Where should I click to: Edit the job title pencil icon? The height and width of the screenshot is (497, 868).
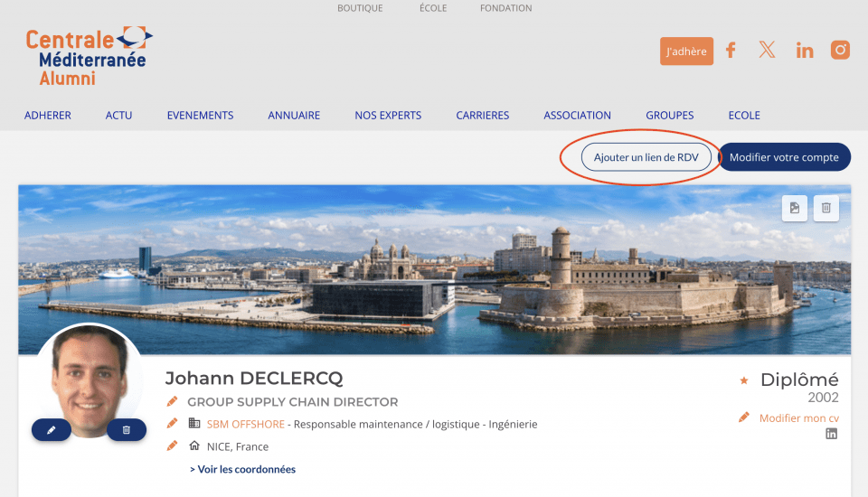[172, 400]
